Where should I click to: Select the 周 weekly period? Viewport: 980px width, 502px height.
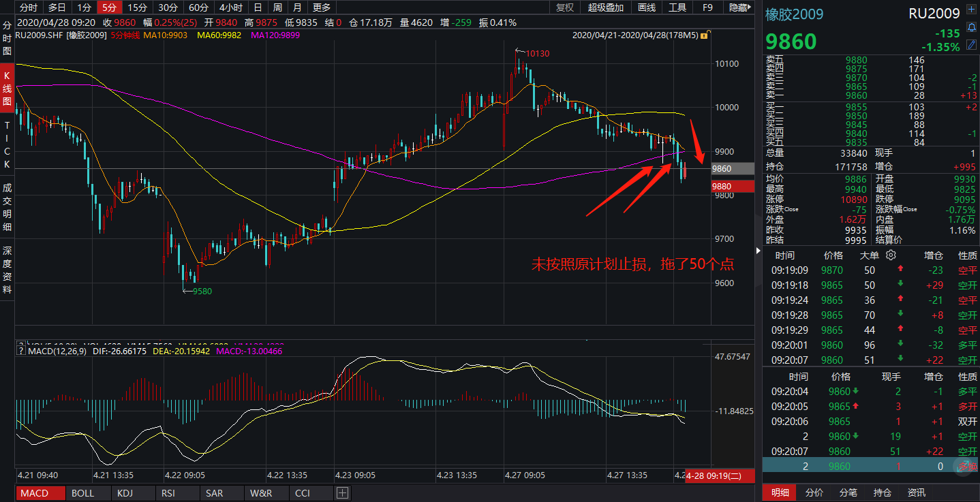tap(277, 7)
